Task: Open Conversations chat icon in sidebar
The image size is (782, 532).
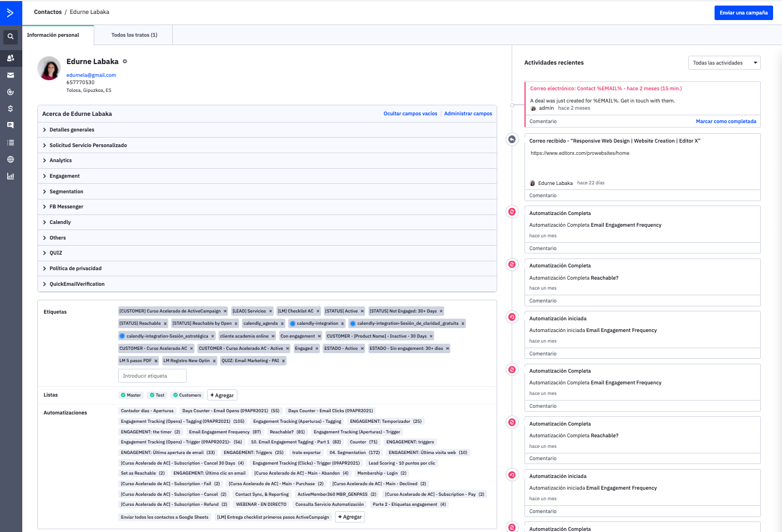Action: [11, 125]
